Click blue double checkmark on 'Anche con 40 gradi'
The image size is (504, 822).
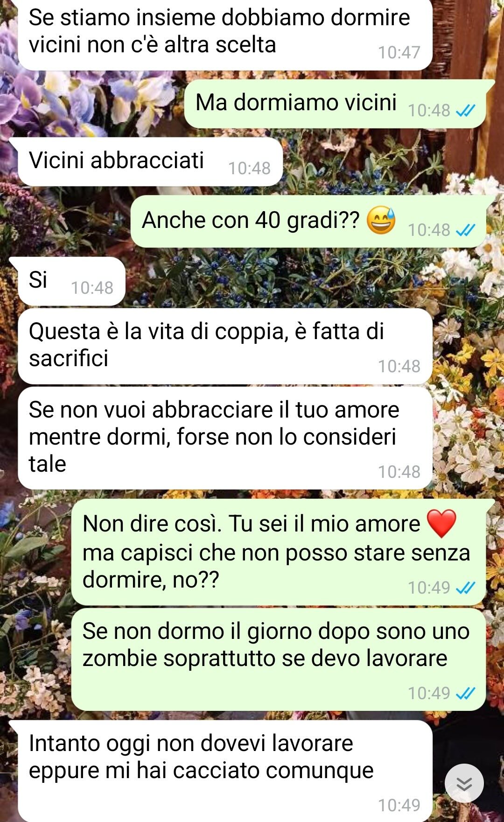coord(465,230)
